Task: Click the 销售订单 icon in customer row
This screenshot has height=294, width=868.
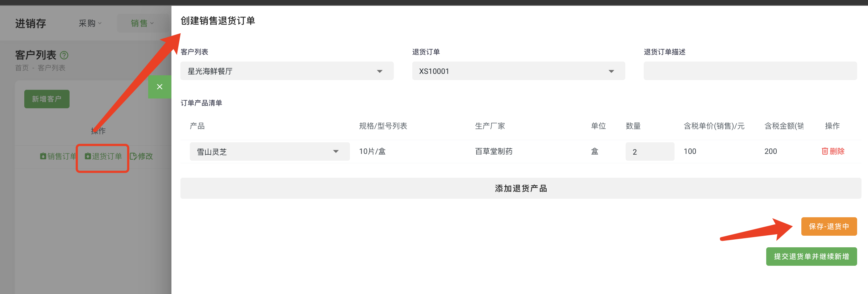Action: 43,156
